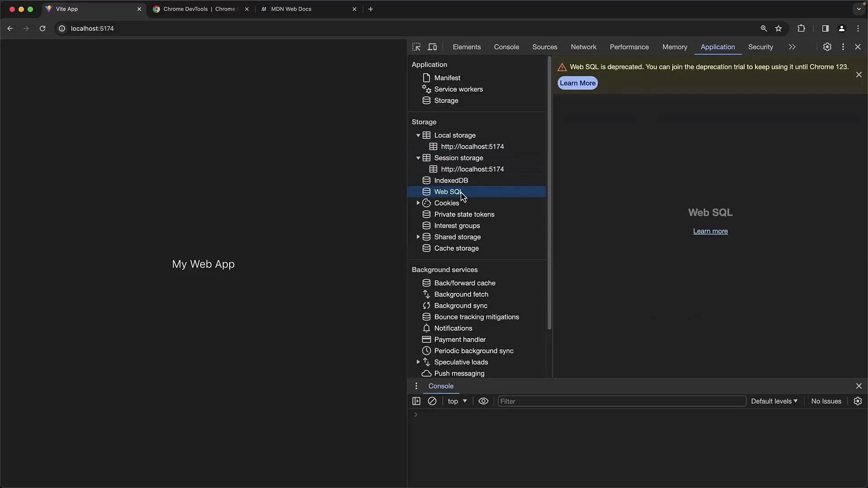Click the clear console icon
The width and height of the screenshot is (868, 488).
(x=432, y=401)
